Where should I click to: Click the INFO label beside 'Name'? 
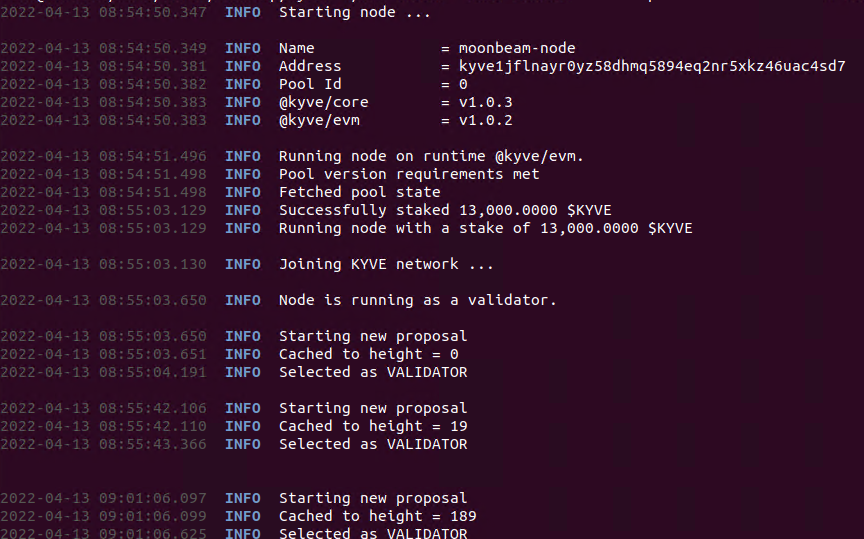(x=242, y=48)
